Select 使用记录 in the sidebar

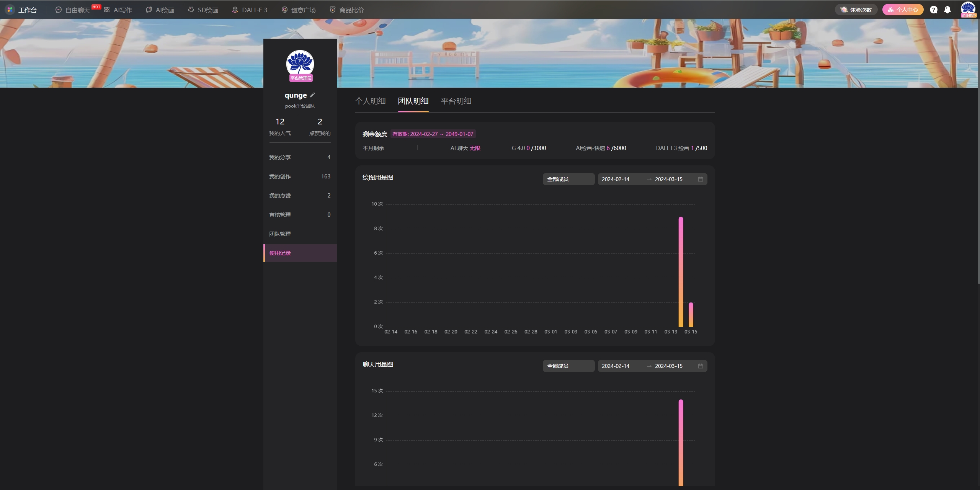click(300, 253)
